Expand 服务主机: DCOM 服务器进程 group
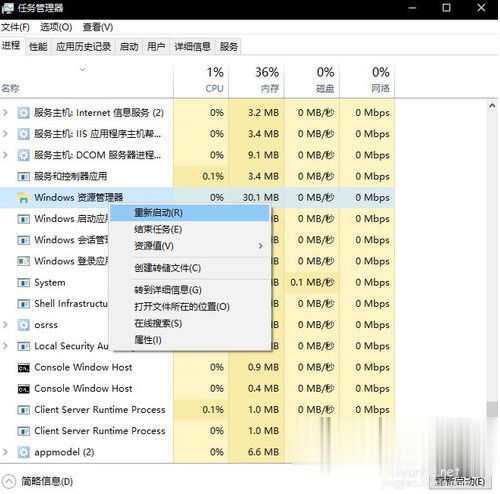The width and height of the screenshot is (500, 494). (5, 155)
